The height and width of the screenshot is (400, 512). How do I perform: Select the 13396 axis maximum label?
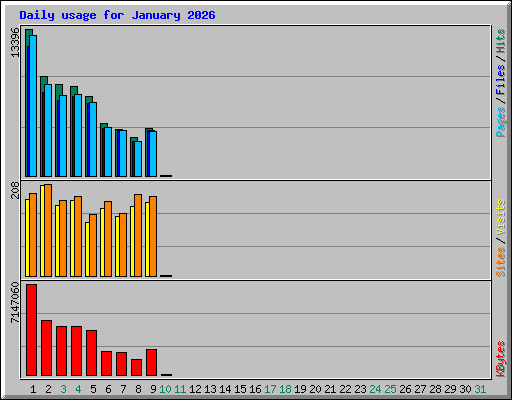[x=15, y=43]
